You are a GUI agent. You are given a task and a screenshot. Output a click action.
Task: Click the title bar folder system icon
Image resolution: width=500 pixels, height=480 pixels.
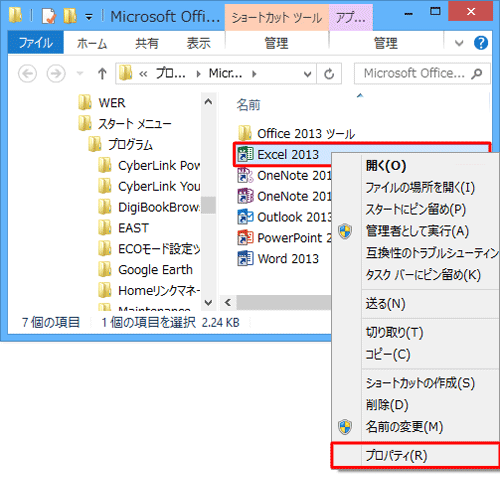(15, 15)
